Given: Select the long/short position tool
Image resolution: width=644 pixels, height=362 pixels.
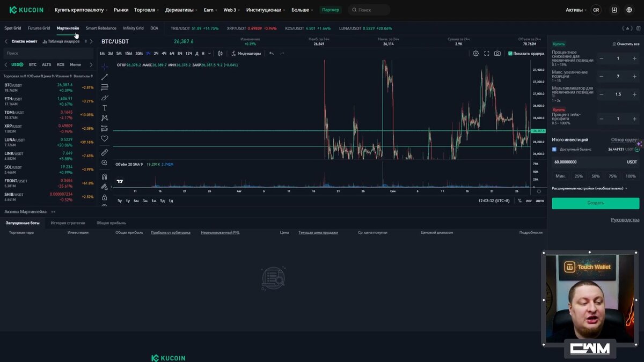Looking at the screenshot, I should pos(104,130).
